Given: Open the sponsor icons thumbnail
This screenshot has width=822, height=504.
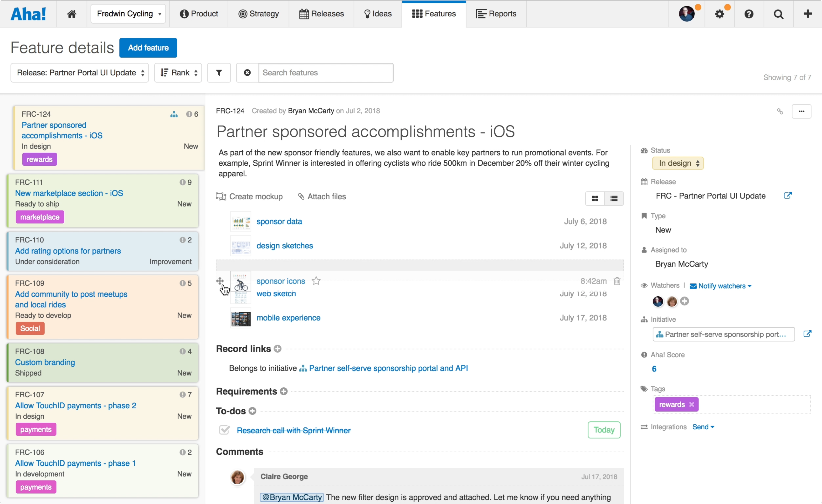Looking at the screenshot, I should point(241,282).
